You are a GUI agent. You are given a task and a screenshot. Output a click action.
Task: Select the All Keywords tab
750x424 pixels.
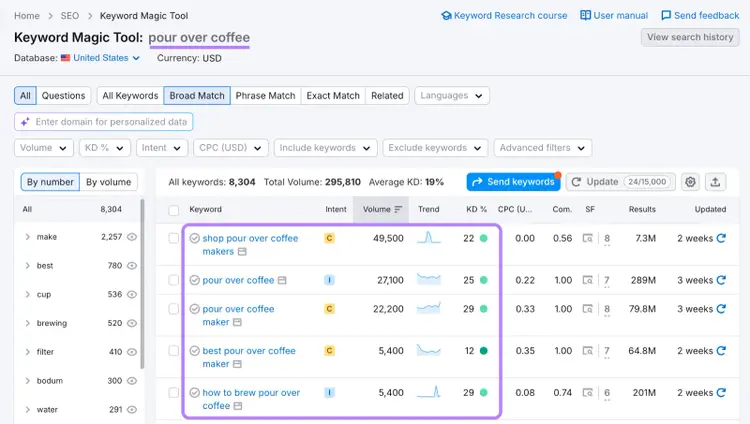tap(130, 95)
